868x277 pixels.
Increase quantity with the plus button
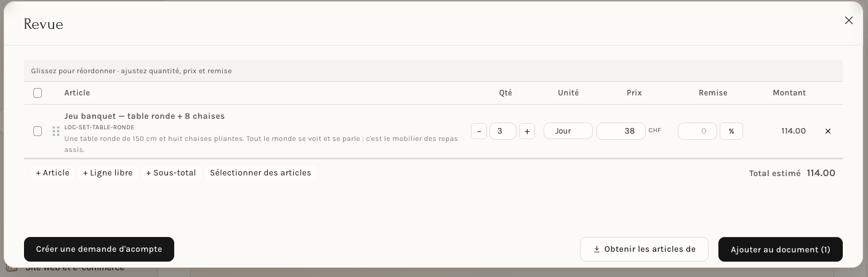[x=527, y=131]
